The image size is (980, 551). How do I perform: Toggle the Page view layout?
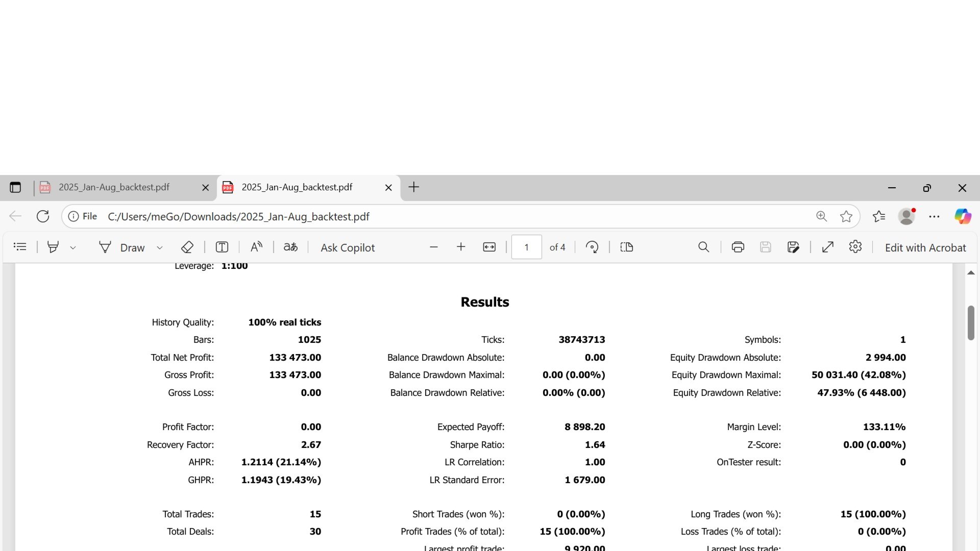point(626,247)
